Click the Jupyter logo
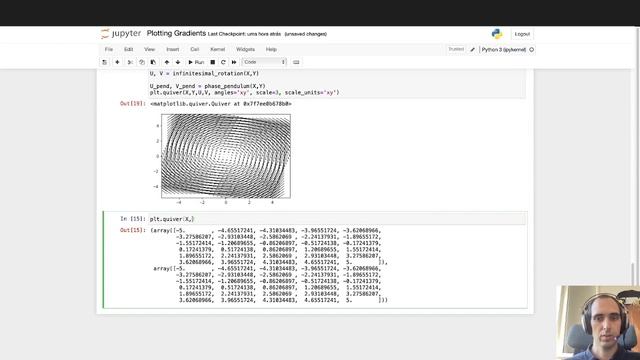 point(121,33)
